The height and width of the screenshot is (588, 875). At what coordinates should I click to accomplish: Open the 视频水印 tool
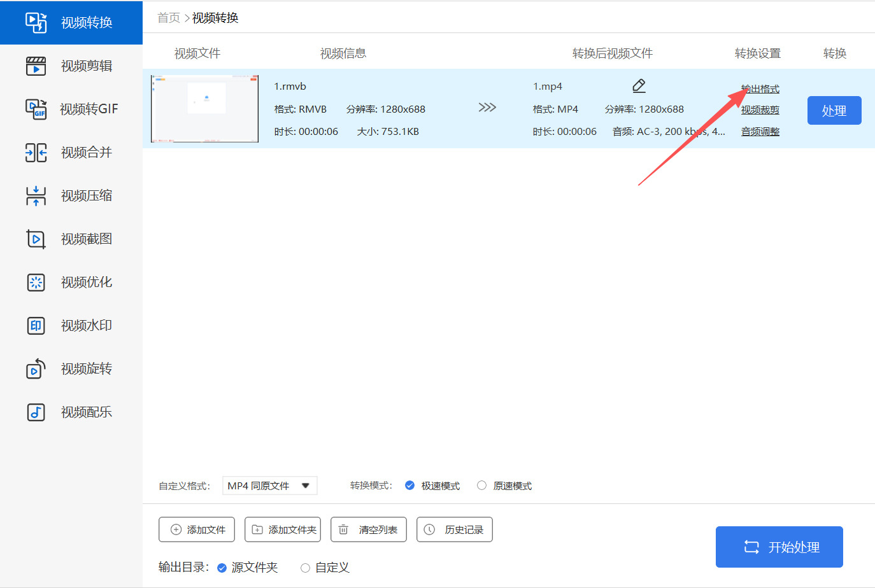tap(36, 325)
